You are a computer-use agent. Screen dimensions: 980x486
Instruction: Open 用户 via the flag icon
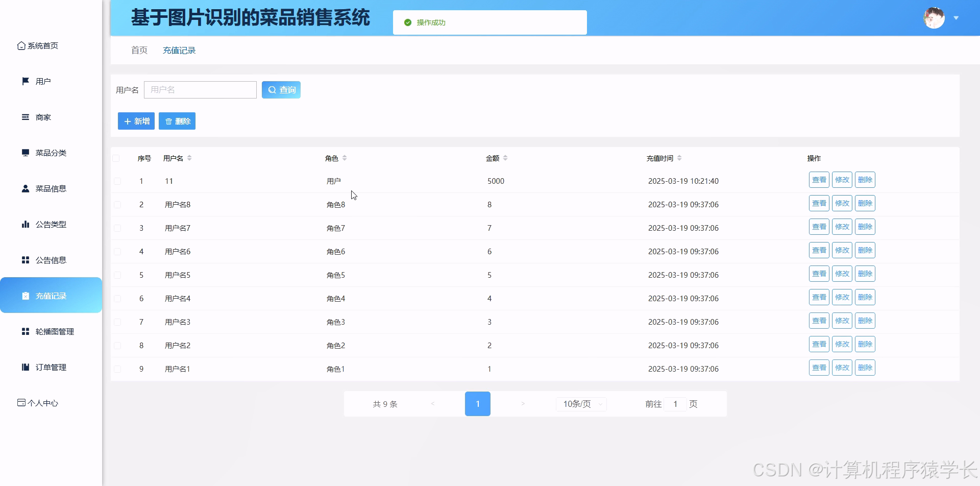tap(25, 81)
